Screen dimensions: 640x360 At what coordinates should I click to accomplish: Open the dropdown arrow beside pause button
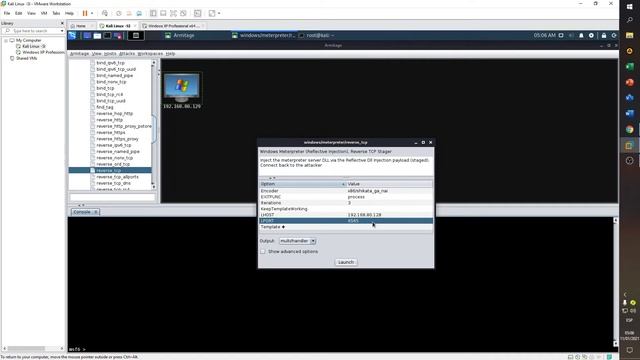92,13
